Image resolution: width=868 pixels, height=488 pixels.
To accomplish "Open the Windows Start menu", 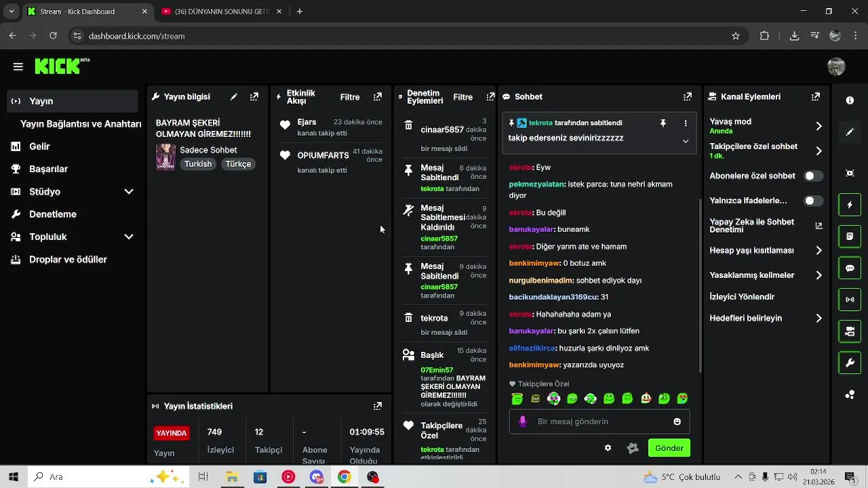I will tap(13, 477).
